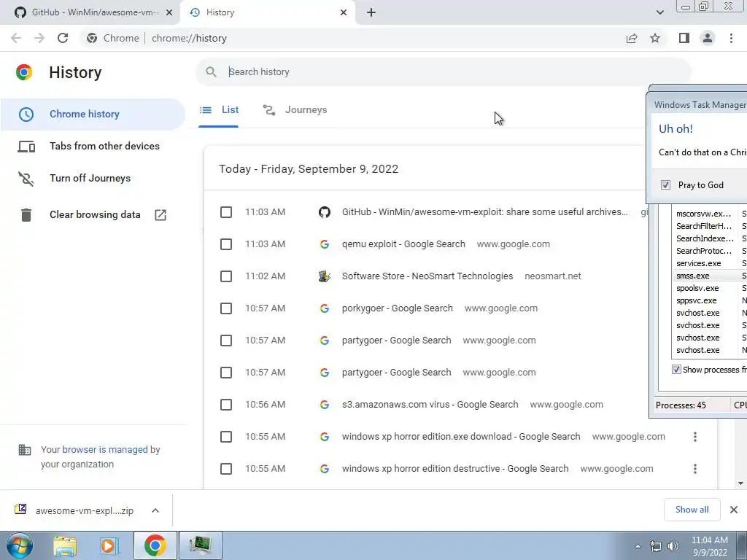Select Chrome history in sidebar

(93, 114)
